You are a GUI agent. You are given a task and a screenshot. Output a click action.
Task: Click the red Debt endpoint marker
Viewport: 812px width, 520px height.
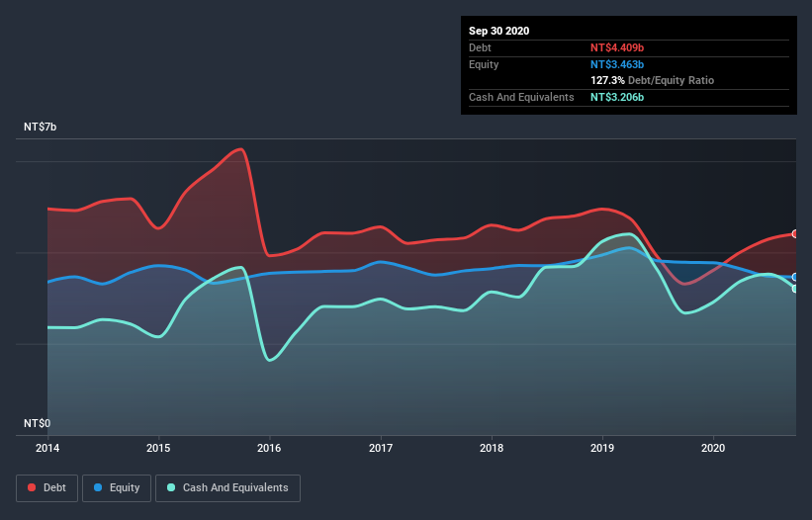tap(795, 234)
